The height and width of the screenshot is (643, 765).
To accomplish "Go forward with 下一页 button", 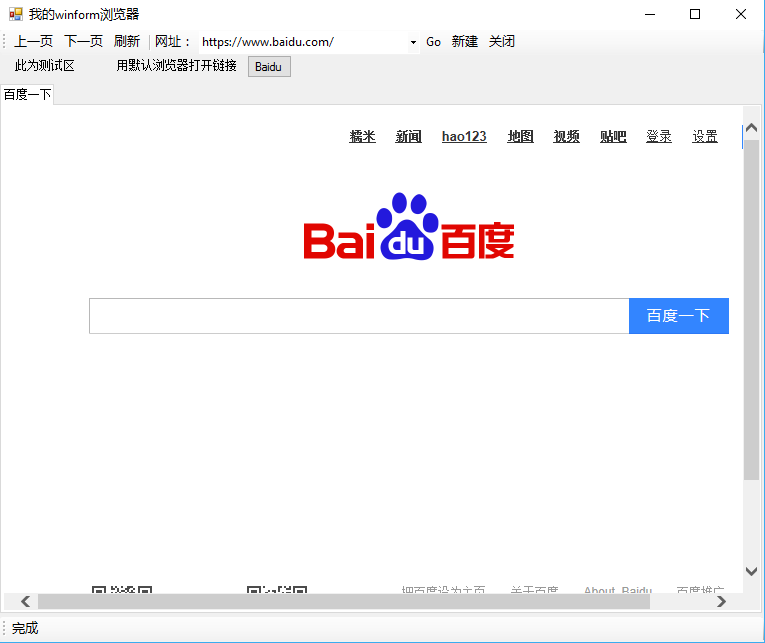I will (83, 41).
